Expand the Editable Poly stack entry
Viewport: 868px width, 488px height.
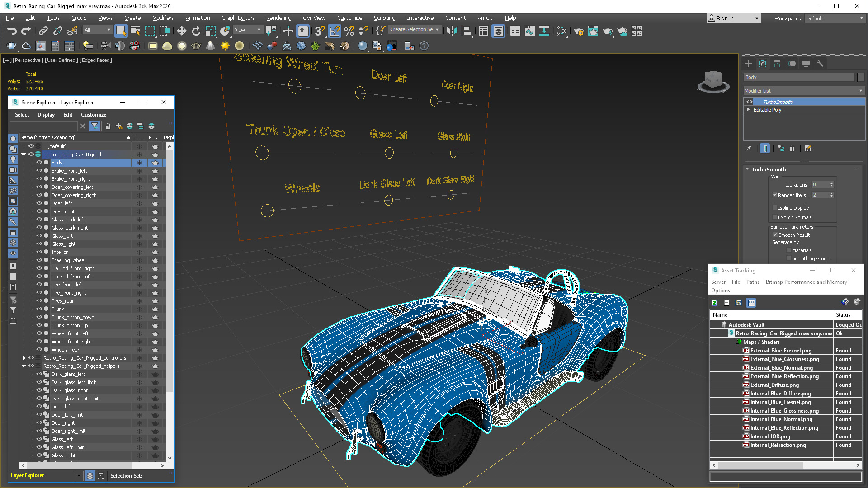[x=749, y=110]
